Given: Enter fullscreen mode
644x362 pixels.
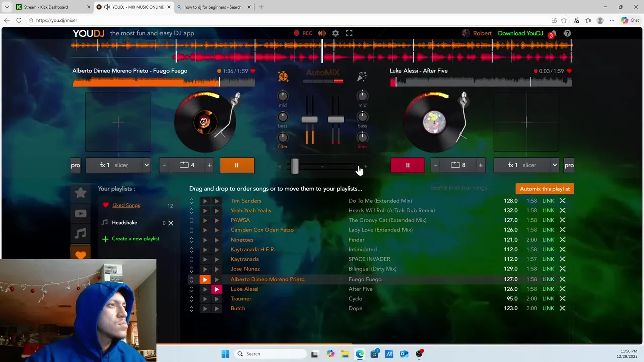Looking at the screenshot, I should (349, 33).
